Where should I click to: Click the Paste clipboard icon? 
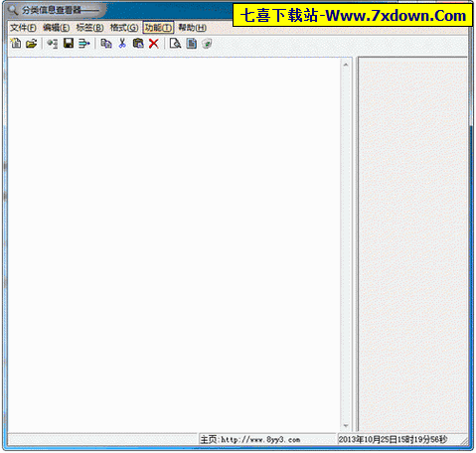click(138, 44)
